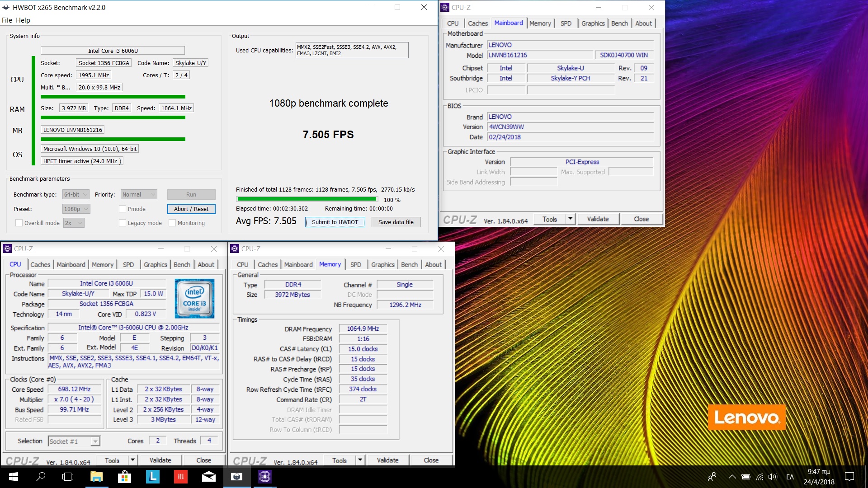Switch to Graphics tab in Memory CPU-Z
This screenshot has height=488, width=868.
point(383,265)
